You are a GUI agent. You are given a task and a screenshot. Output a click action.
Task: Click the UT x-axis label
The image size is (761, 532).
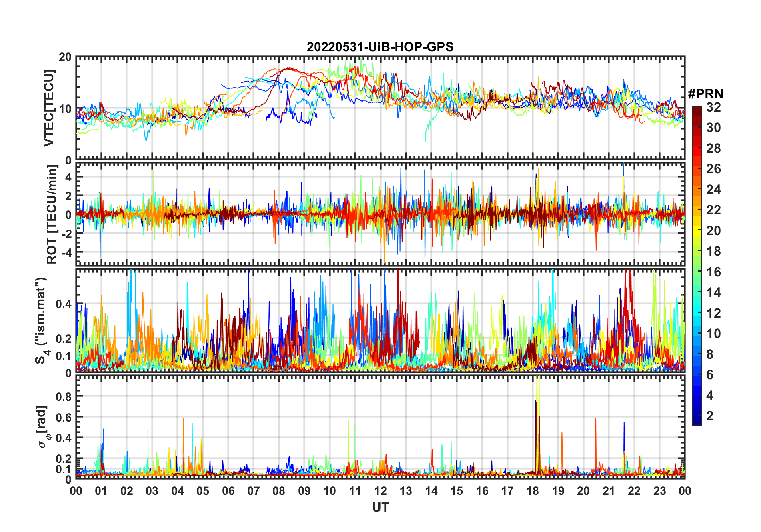click(380, 508)
